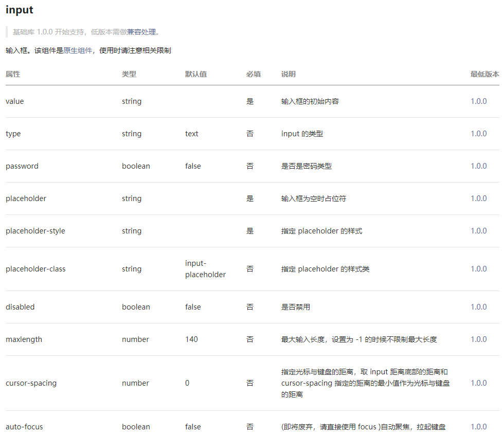Click the input page title

click(19, 10)
